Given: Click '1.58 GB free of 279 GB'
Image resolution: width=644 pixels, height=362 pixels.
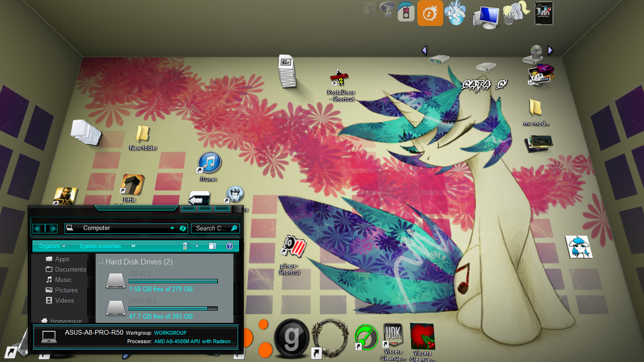Looking at the screenshot, I should [161, 289].
